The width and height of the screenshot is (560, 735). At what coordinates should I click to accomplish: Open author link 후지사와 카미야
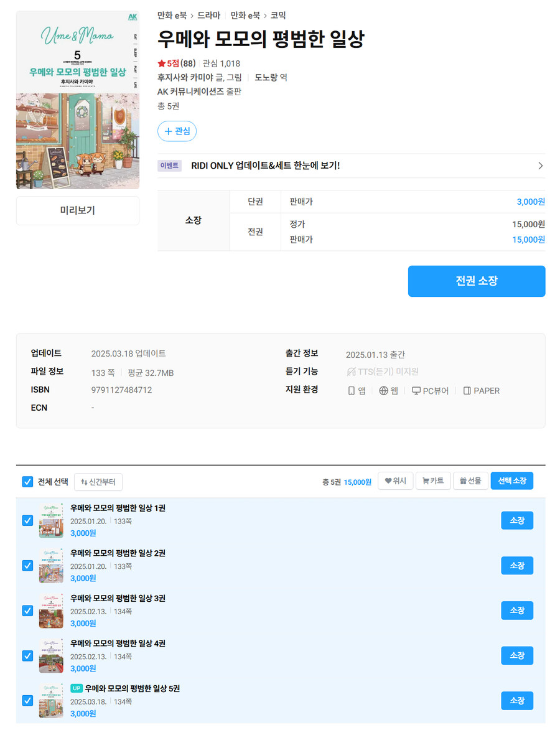(x=185, y=77)
